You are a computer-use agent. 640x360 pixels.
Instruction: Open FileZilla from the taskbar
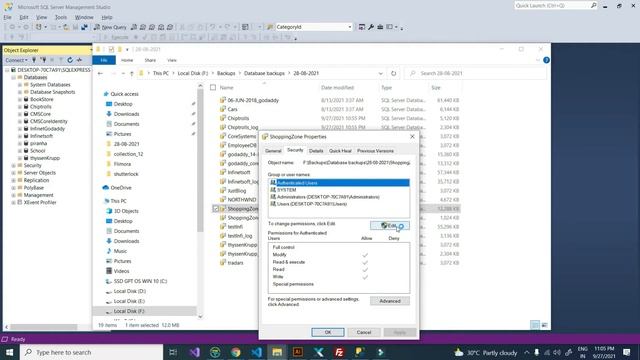point(339,352)
